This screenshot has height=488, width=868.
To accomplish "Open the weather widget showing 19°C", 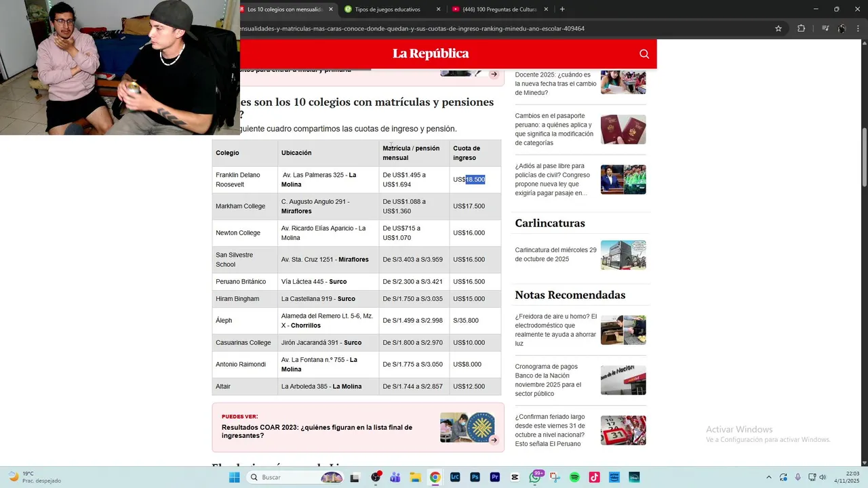I will coord(34,477).
